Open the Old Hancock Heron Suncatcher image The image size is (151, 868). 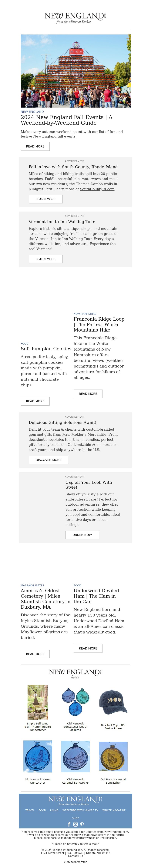[x=38, y=761]
